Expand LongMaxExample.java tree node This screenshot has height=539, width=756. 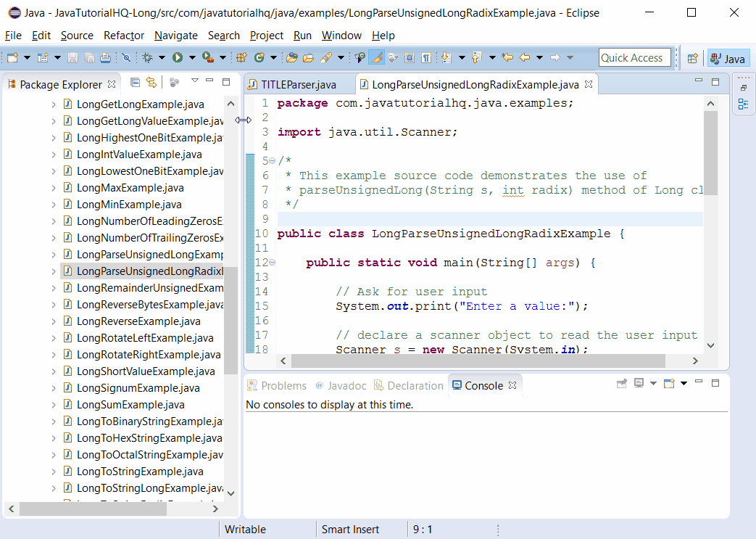click(x=54, y=188)
